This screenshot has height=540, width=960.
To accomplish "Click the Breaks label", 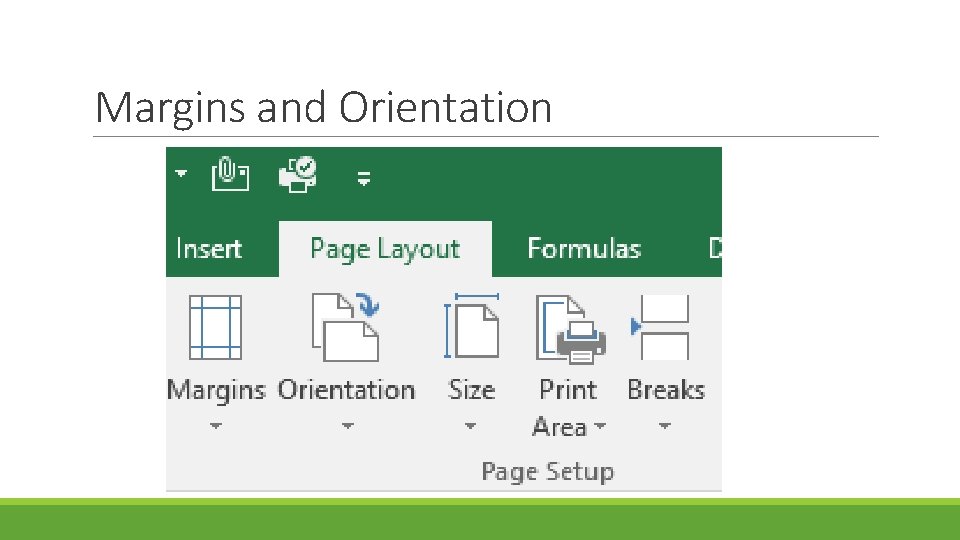I will pos(666,390).
